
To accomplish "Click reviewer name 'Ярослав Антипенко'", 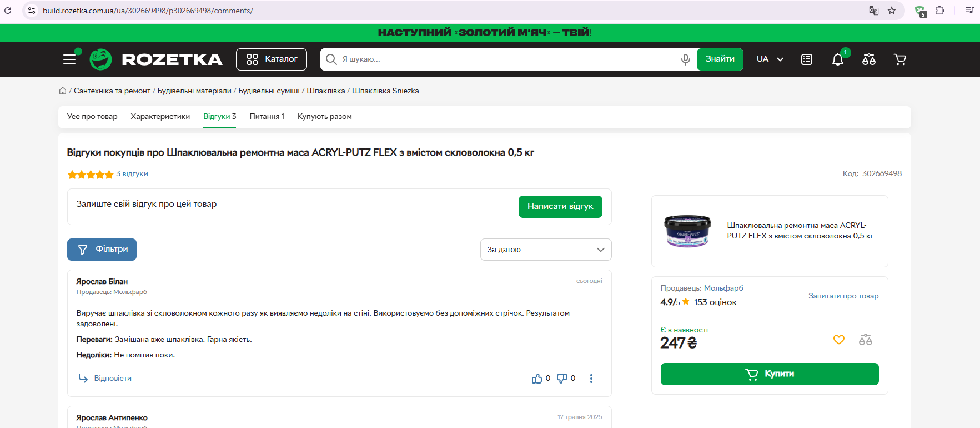I will (x=112, y=418).
